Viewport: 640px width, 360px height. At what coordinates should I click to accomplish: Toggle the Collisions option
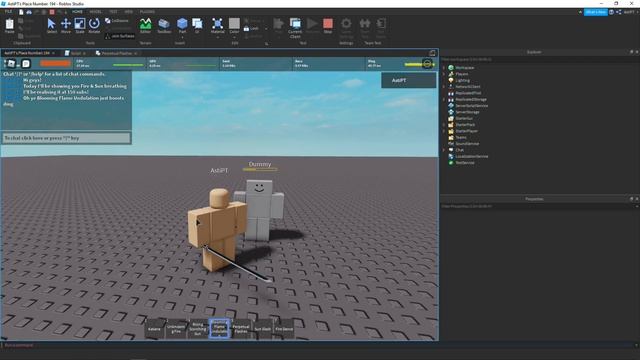click(x=117, y=21)
